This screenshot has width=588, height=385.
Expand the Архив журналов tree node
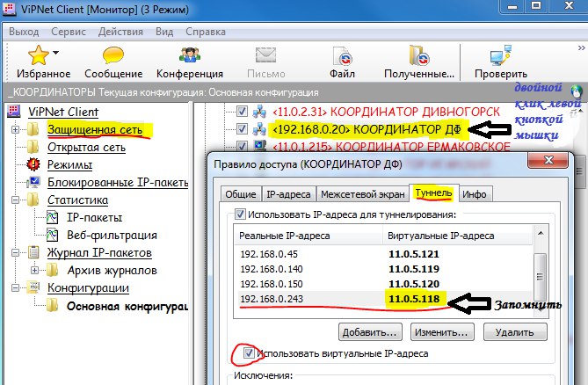(x=34, y=270)
